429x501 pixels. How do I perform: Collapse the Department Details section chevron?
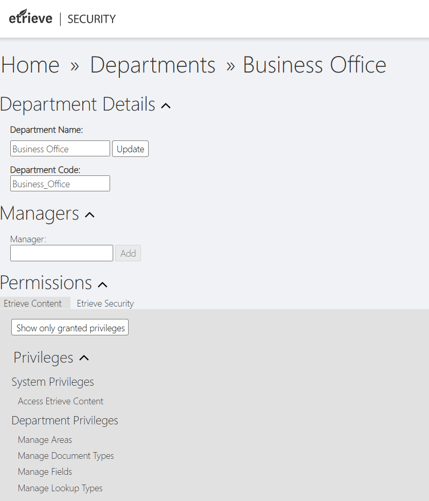pos(166,106)
